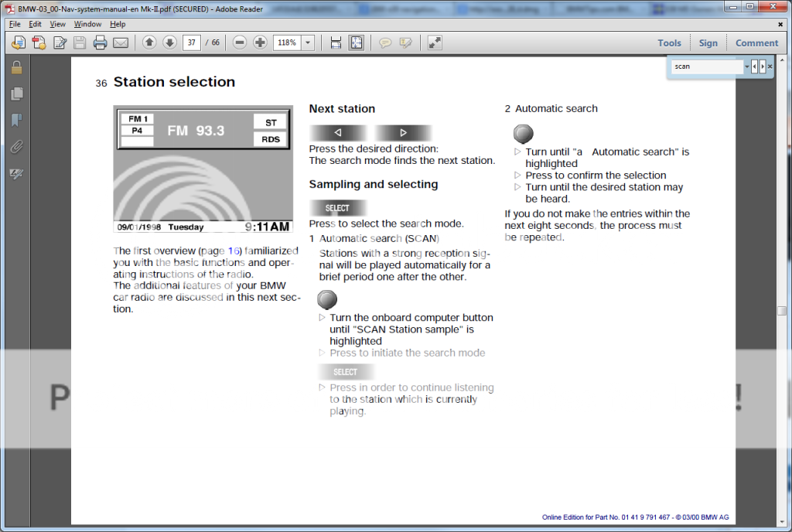
Task: Open the File menu
Action: [14, 24]
